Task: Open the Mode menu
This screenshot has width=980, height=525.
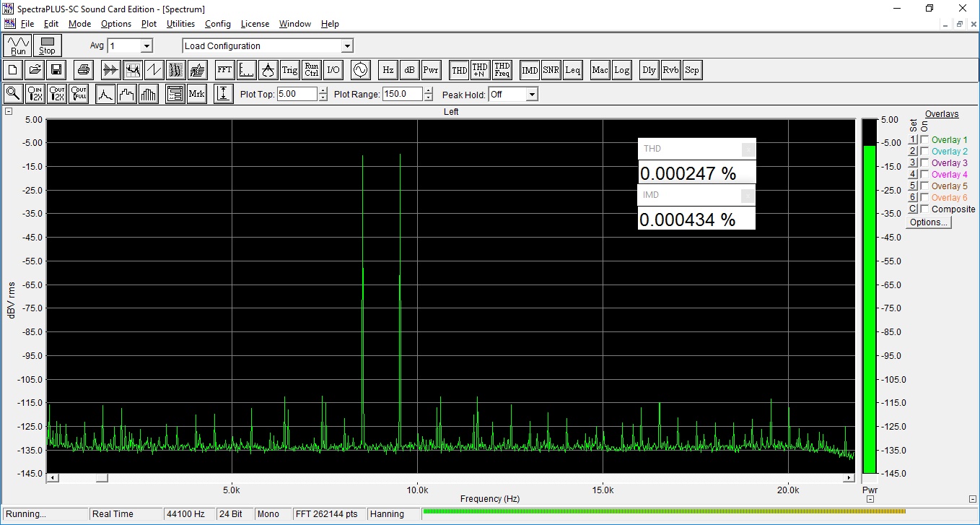Action: tap(79, 24)
